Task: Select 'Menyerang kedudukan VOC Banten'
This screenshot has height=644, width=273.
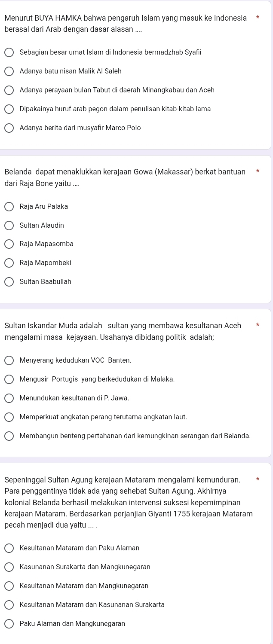Action: click(x=9, y=360)
